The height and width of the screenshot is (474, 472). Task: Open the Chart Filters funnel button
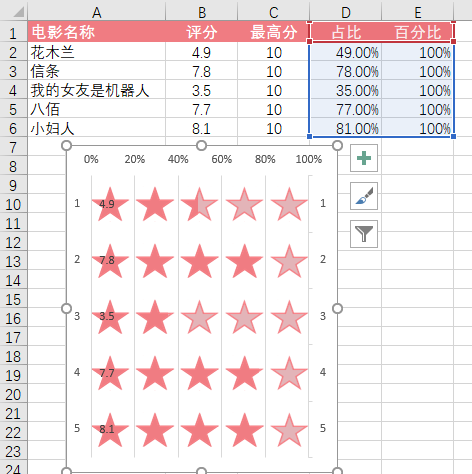point(364,234)
